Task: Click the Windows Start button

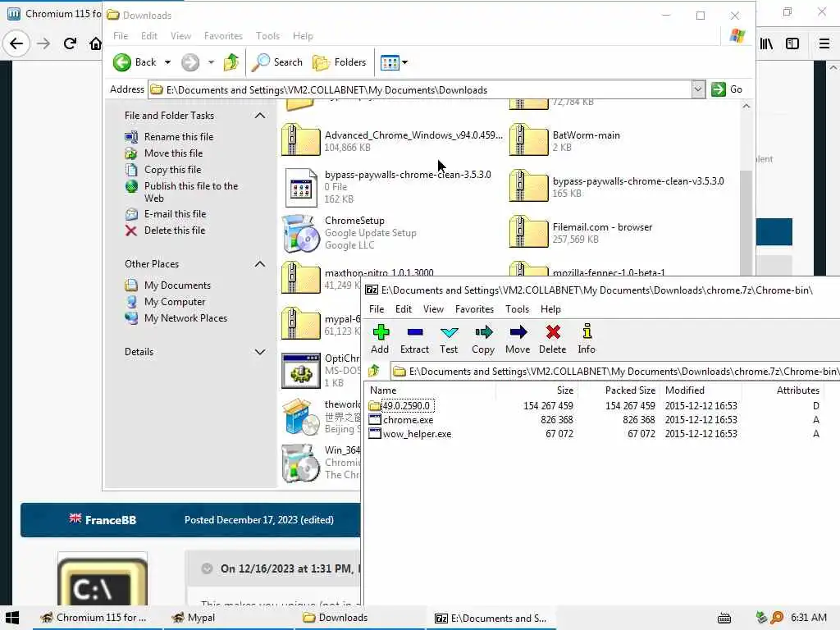Action: click(13, 618)
